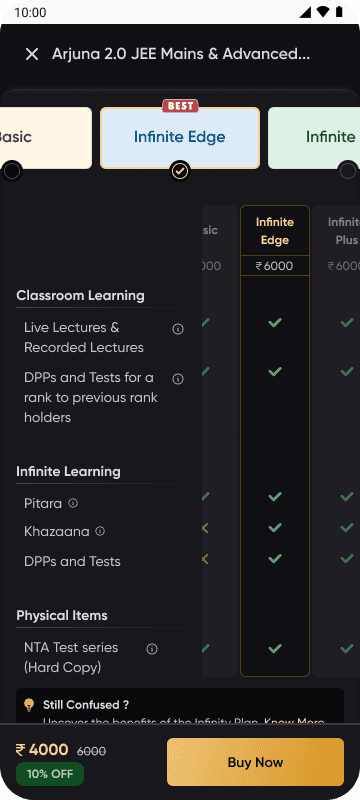This screenshot has width=360, height=800.
Task: Select the Basic plan radio button
Action: [x=12, y=171]
